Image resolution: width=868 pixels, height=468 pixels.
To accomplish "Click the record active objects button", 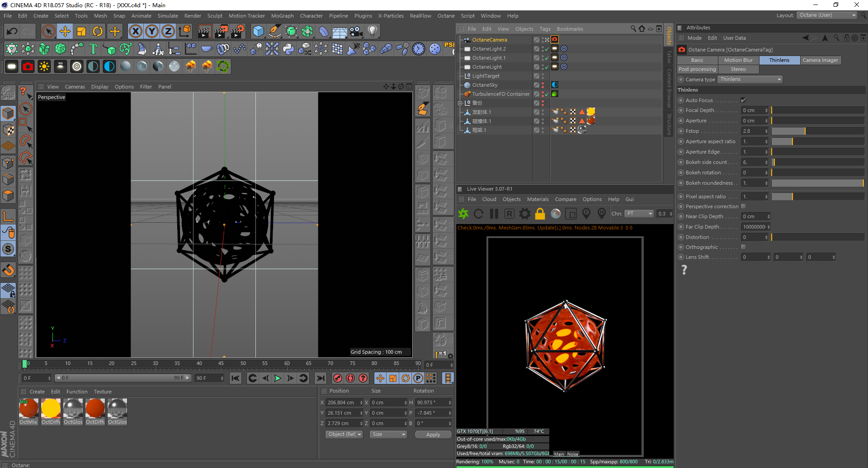I will click(338, 378).
